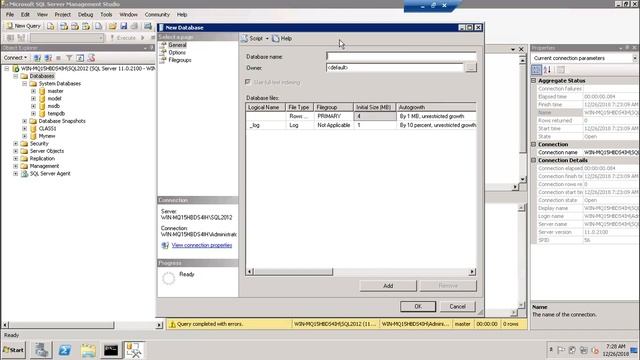Select the General page

177,45
